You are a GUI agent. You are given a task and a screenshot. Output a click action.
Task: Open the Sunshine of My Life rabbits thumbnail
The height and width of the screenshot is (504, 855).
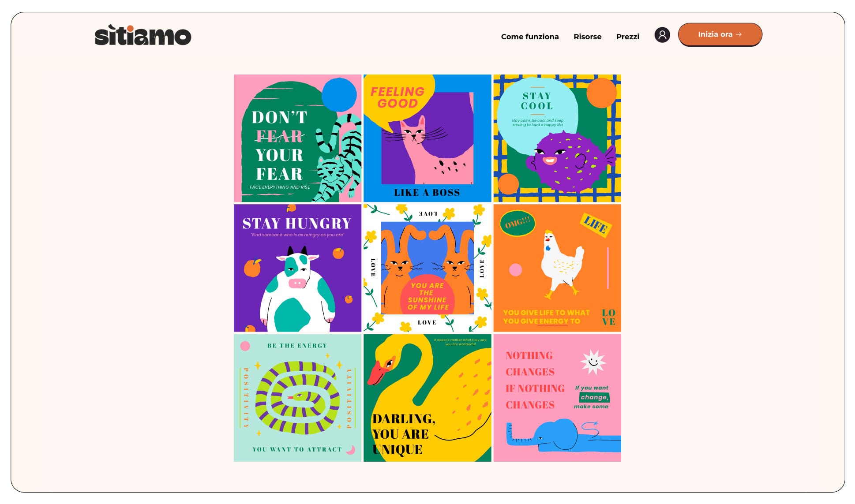point(427,268)
